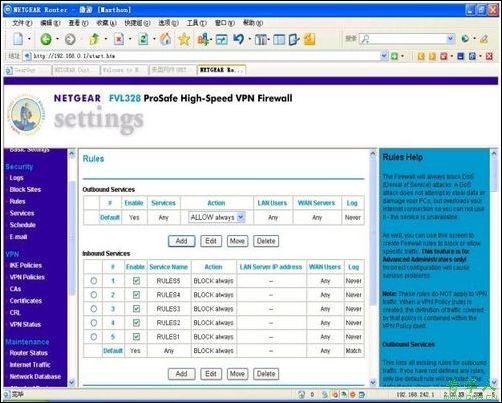Click Add button under Outbound Services

(181, 241)
